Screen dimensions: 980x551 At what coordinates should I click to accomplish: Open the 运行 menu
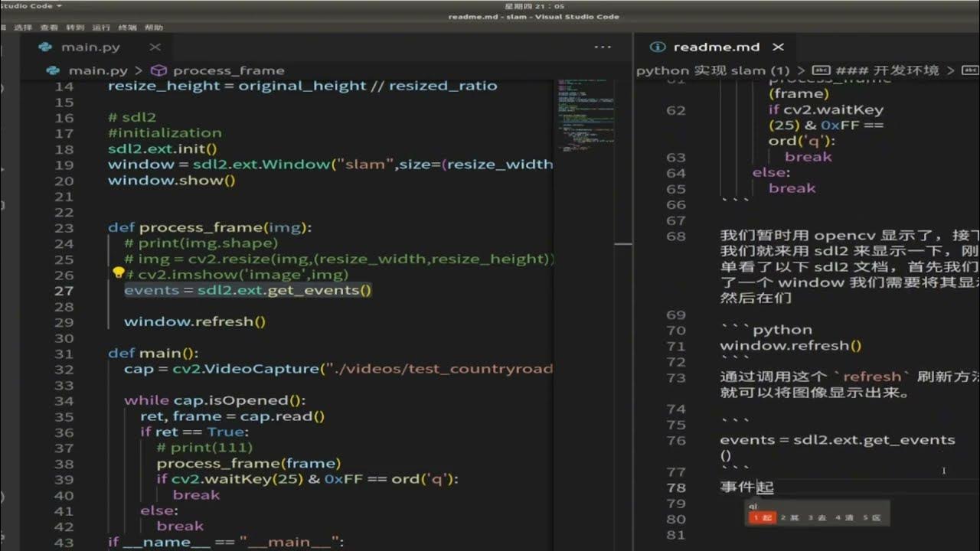pos(101,28)
